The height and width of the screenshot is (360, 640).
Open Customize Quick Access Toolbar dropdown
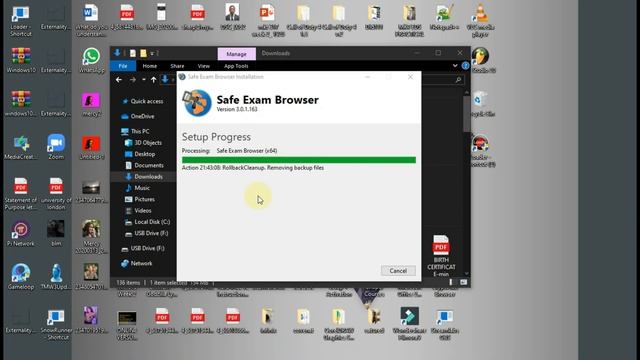(152, 53)
